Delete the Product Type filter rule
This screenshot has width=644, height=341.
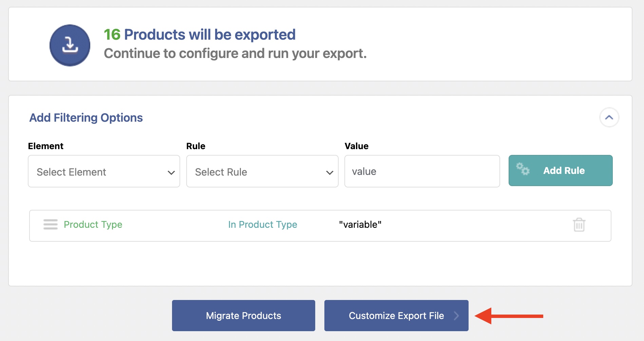pos(579,225)
